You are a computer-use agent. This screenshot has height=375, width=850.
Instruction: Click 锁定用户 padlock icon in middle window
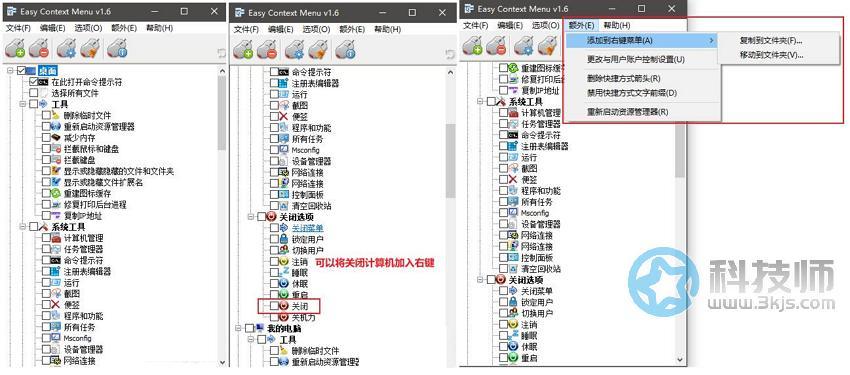click(285, 239)
